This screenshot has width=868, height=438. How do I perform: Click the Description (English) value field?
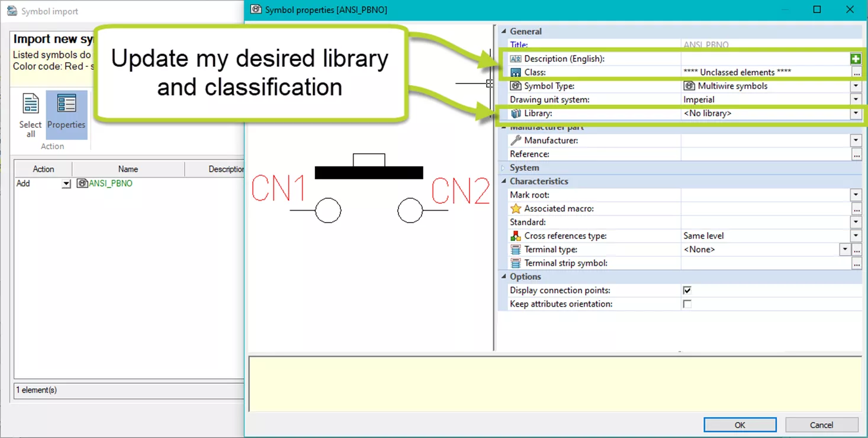pyautogui.click(x=765, y=59)
